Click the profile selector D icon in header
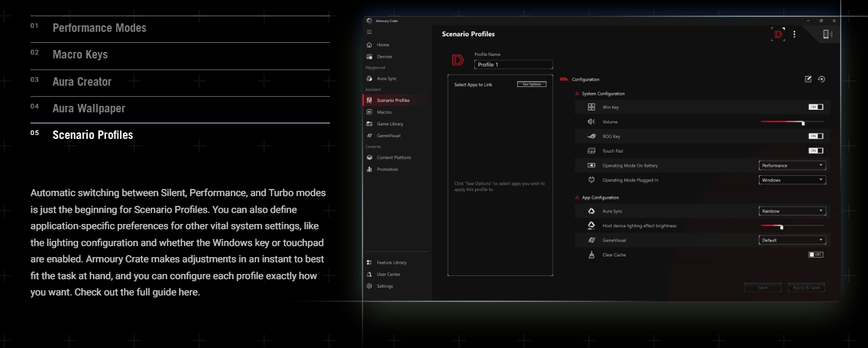868x348 pixels. [778, 34]
